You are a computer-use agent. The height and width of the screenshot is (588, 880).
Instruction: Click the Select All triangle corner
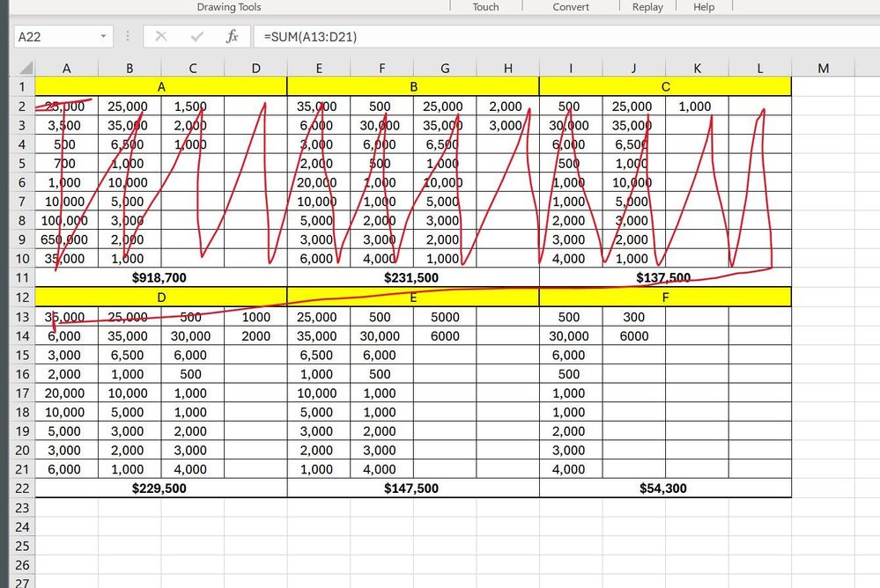coord(26,68)
